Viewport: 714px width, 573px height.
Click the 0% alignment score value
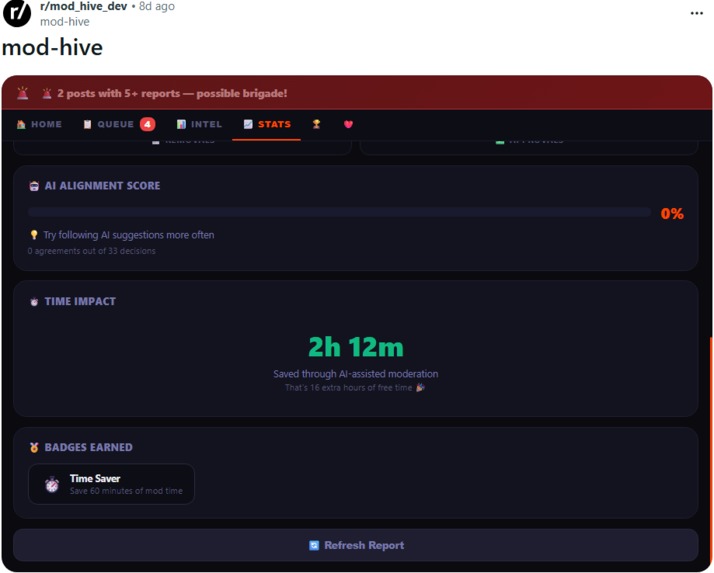point(672,213)
